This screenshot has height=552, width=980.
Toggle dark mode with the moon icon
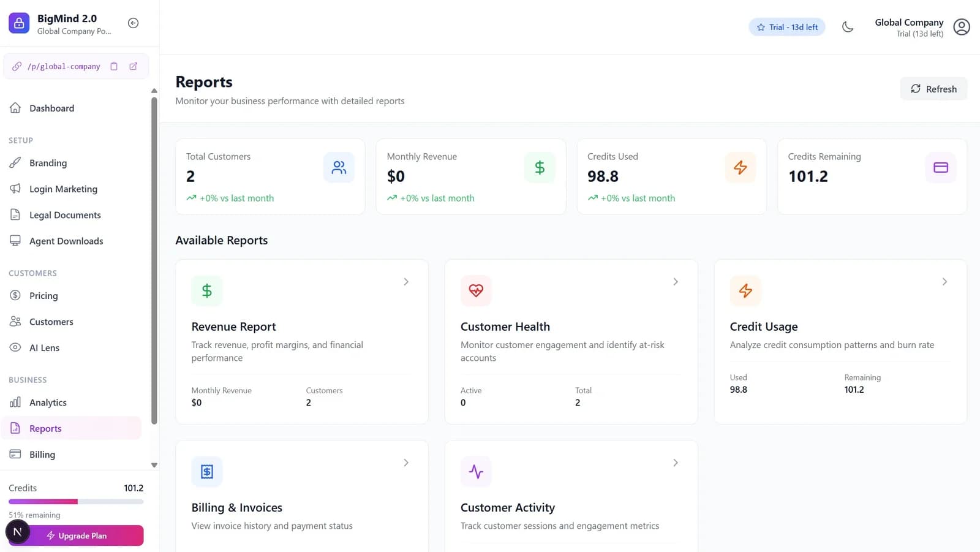coord(848,27)
